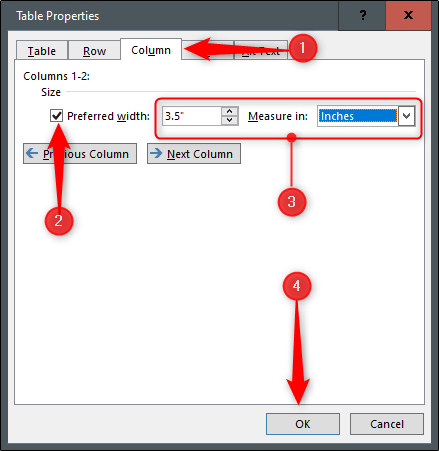Screen dimensions: 439x451
Task: Switch to the Table tab
Action: (42, 51)
